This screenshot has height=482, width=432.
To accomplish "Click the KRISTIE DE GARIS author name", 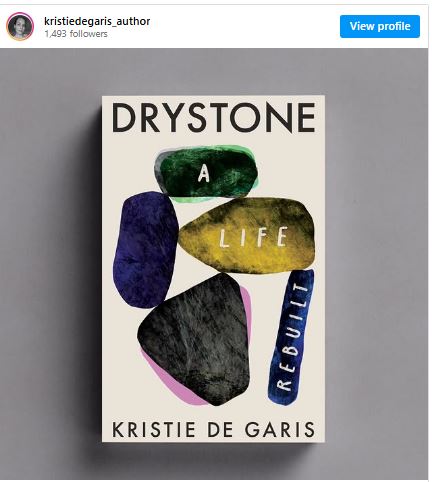I will [214, 429].
